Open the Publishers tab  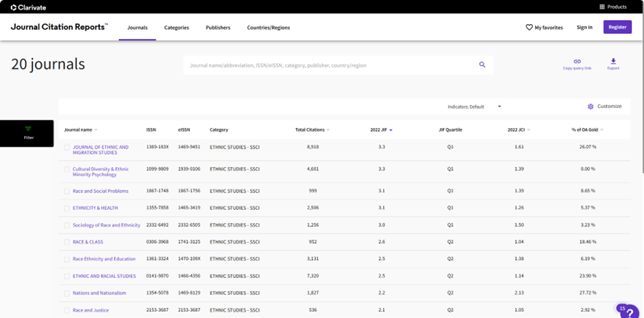(x=218, y=28)
